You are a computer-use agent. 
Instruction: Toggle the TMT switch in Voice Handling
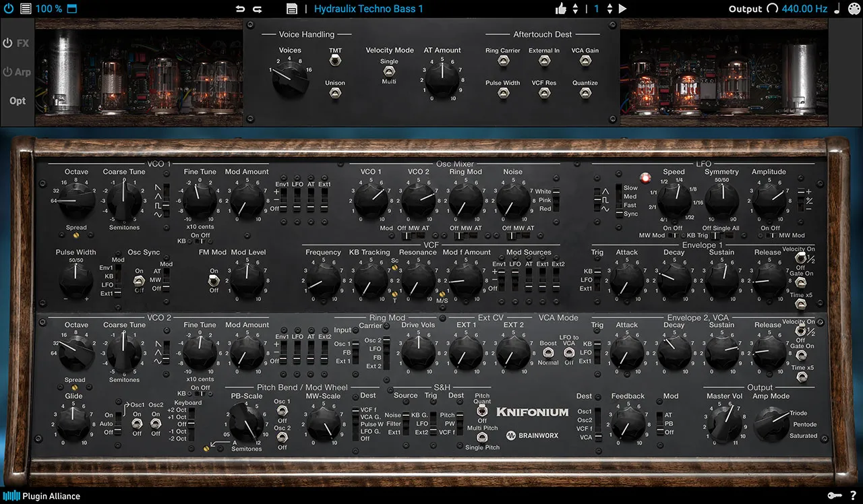click(x=335, y=61)
